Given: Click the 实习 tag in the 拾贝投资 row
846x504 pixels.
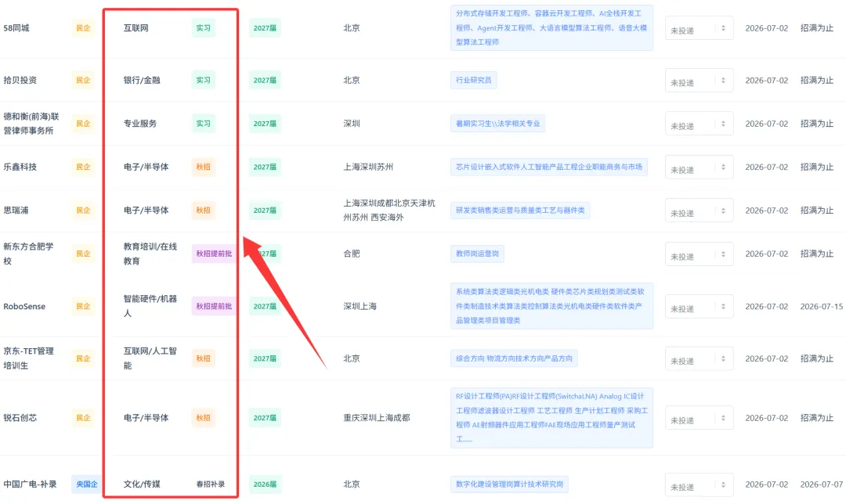Looking at the screenshot, I should pos(204,81).
